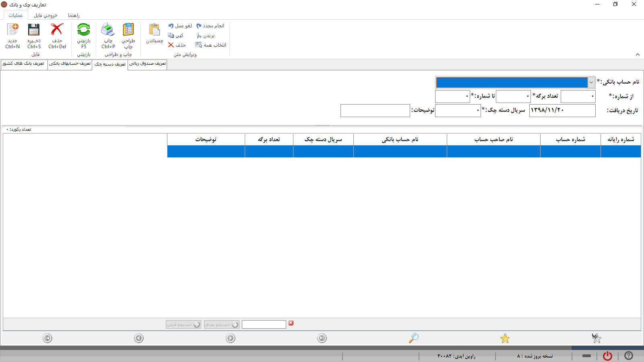Collapse the ribbon using the chevron arrow
Viewport: 644px width, 362px height.
coord(638,55)
